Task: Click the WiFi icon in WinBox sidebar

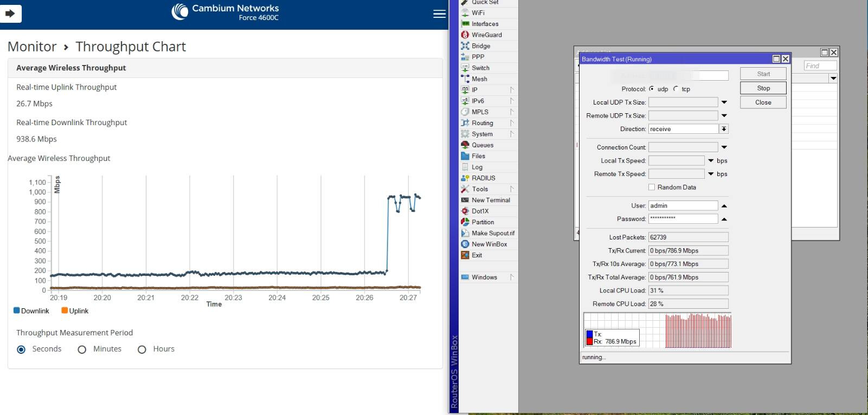Action: (465, 13)
